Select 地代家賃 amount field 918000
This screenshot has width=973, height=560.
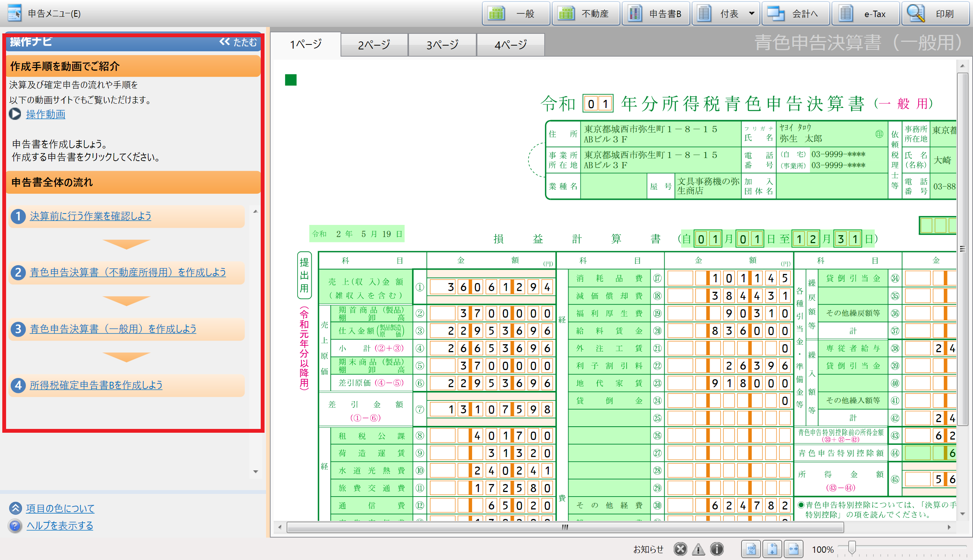click(729, 383)
